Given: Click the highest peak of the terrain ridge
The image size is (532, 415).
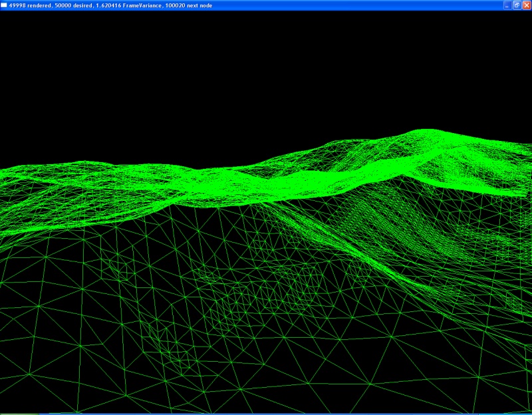Looking at the screenshot, I should click(429, 132).
